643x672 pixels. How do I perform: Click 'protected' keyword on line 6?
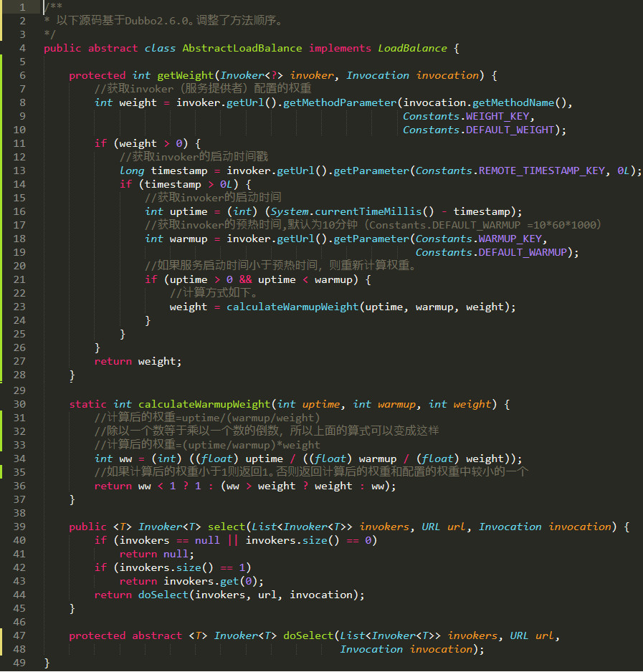tap(97, 75)
